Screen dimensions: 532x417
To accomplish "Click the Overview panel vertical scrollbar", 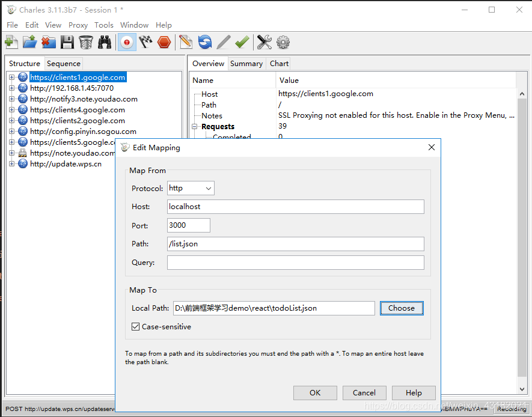I will tap(522, 237).
